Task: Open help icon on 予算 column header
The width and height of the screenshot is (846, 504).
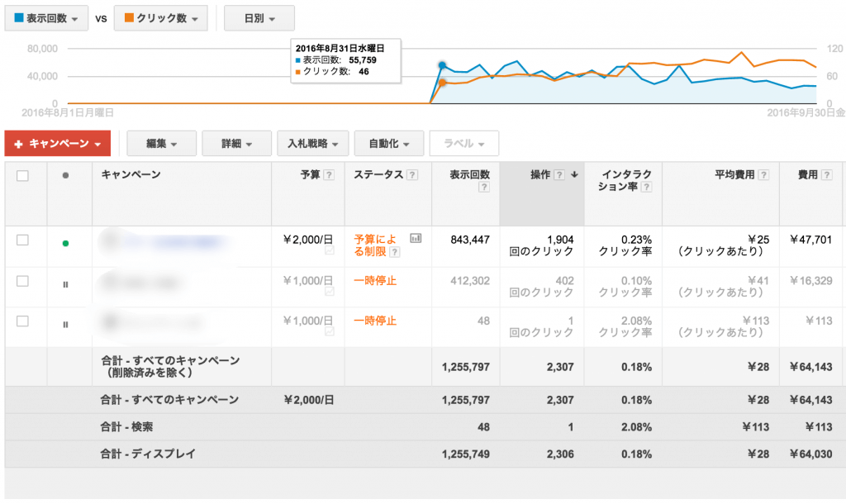Action: [x=328, y=174]
